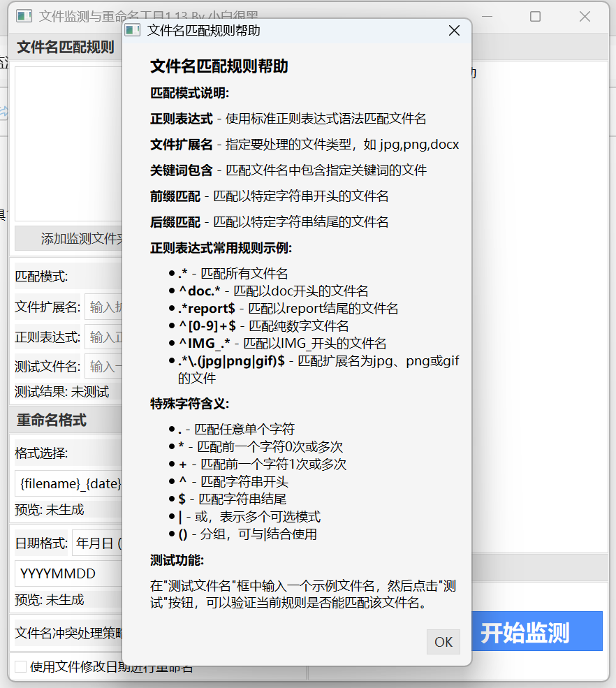This screenshot has width=616, height=688.
Task: Click the 格式选择: label
Action: pos(42,453)
